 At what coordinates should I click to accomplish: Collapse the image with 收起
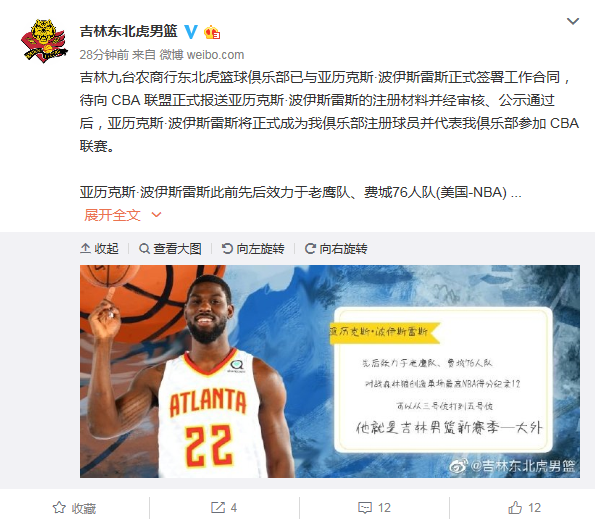point(99,249)
